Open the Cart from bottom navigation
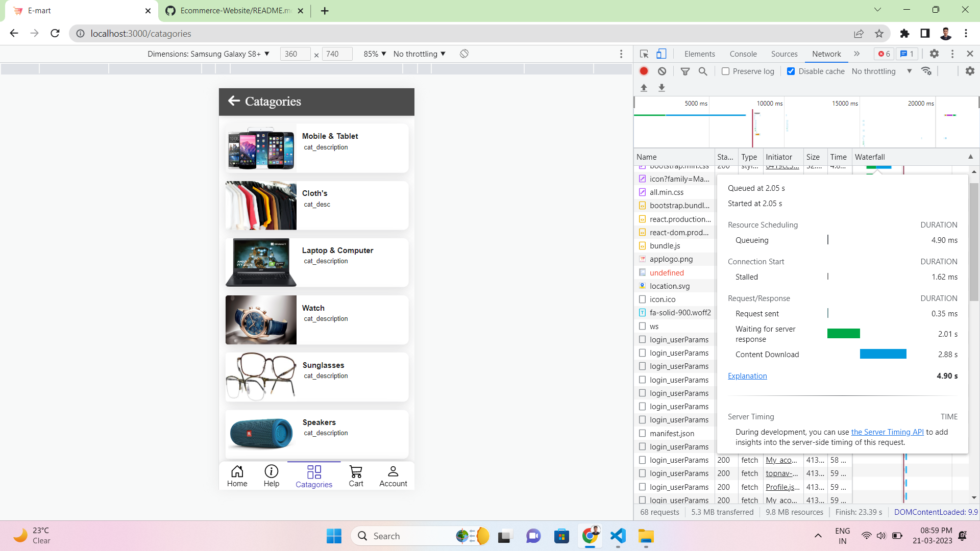980x551 pixels. [x=356, y=475]
